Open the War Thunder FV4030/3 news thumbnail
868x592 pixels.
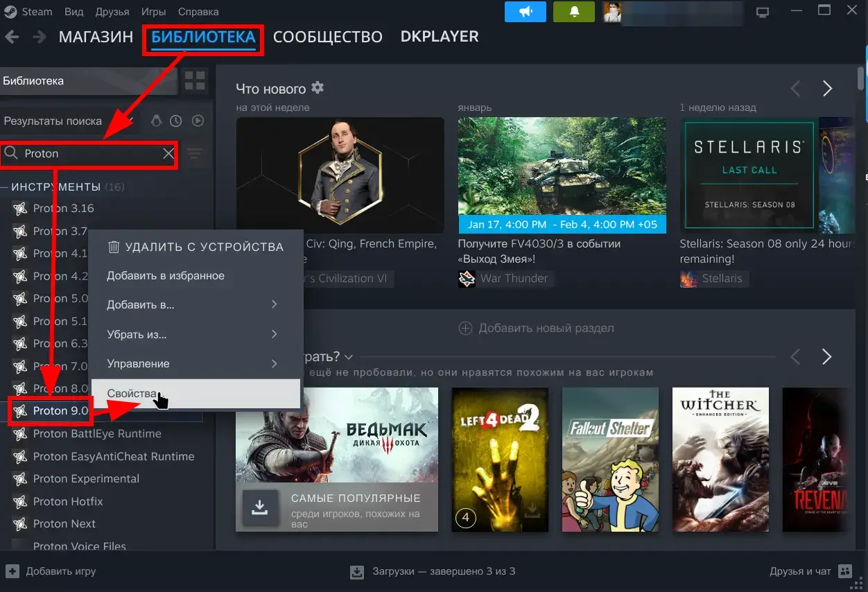pos(562,175)
